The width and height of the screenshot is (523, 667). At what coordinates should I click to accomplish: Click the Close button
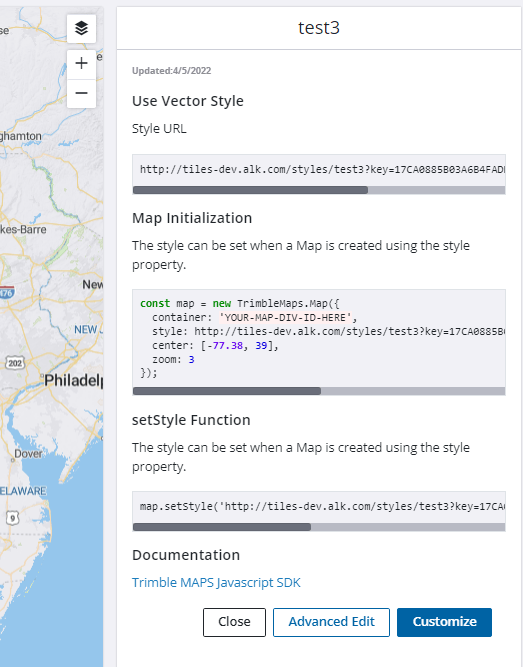[234, 622]
